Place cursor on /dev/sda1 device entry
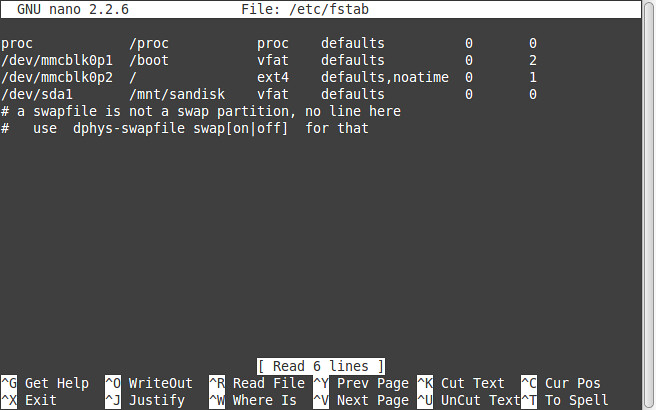Image resolution: width=656 pixels, height=410 pixels. 36,94
